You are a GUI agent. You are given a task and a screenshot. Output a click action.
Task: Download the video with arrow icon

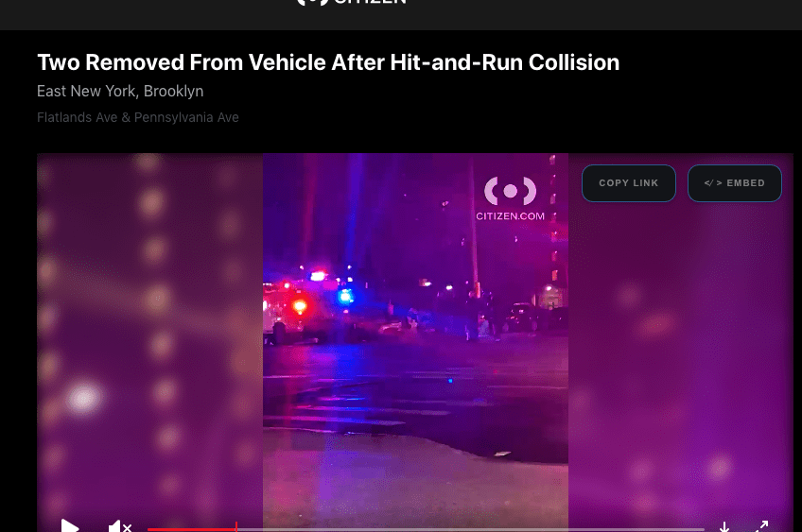pyautogui.click(x=724, y=526)
